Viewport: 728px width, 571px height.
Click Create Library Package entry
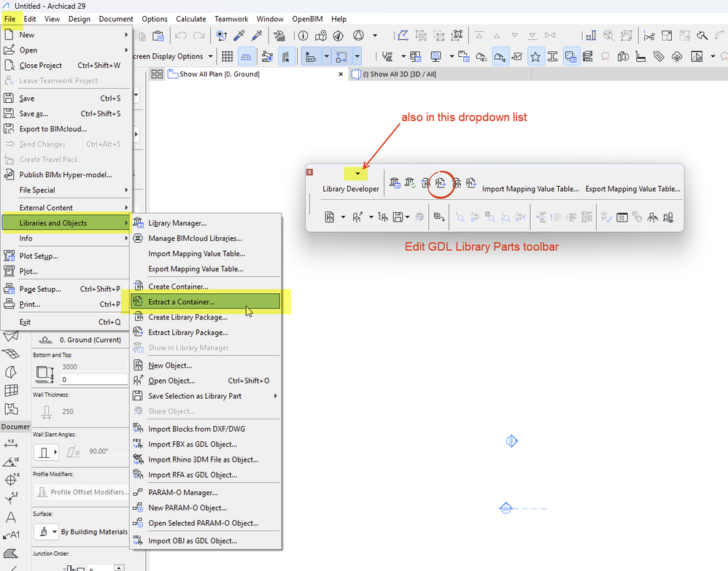pos(205,317)
